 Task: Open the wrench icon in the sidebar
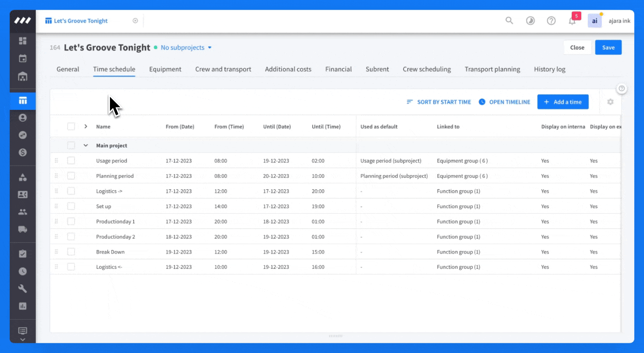[x=23, y=288]
